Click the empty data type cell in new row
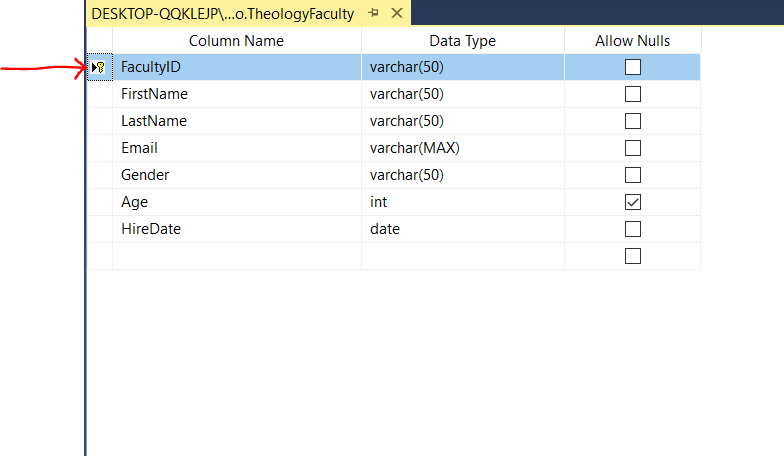The height and width of the screenshot is (456, 784). tap(462, 256)
